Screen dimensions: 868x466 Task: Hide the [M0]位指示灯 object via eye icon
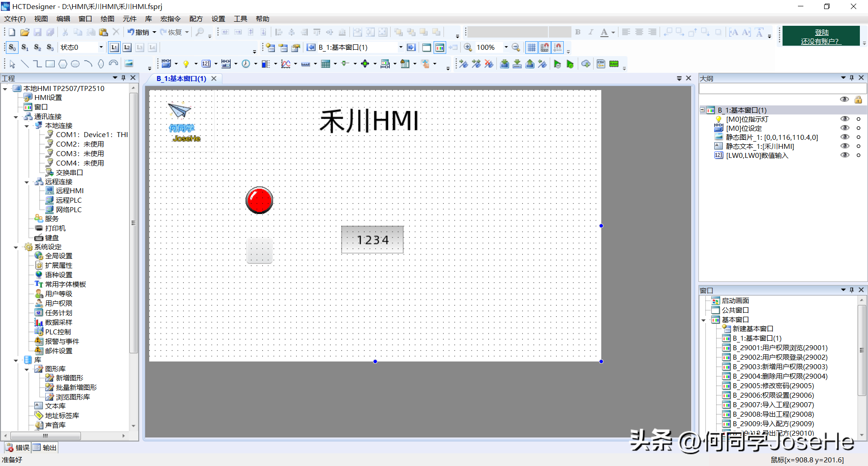(844, 119)
